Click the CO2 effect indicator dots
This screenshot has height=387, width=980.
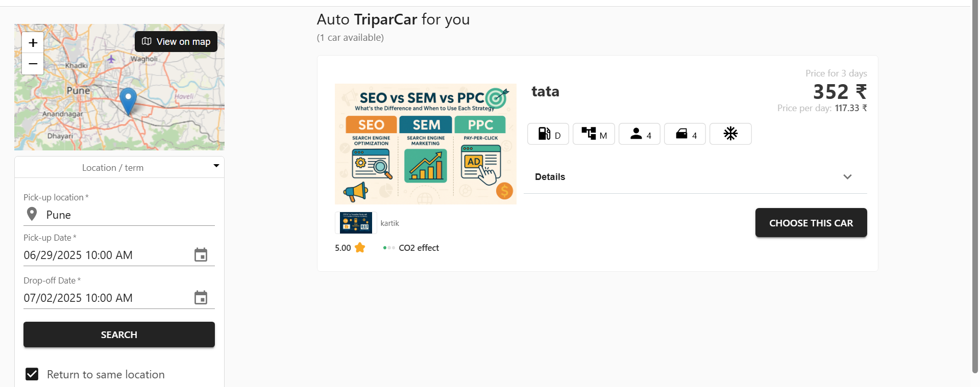tap(389, 247)
